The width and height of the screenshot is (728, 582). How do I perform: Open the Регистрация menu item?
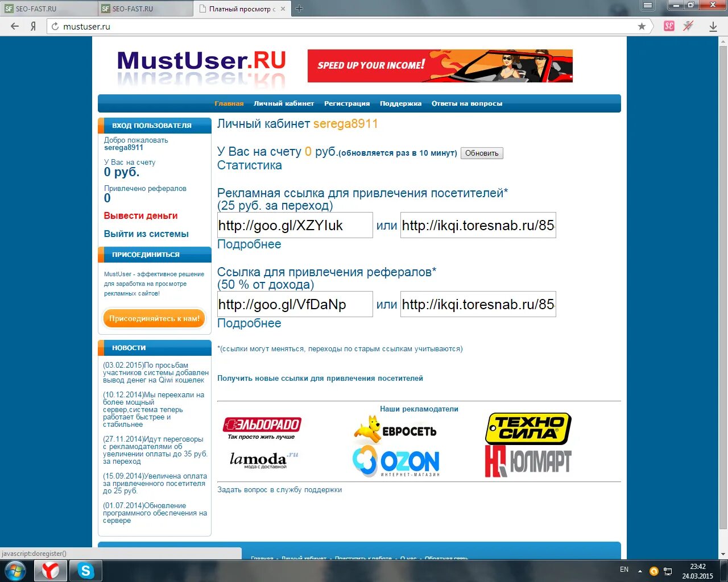tap(347, 103)
